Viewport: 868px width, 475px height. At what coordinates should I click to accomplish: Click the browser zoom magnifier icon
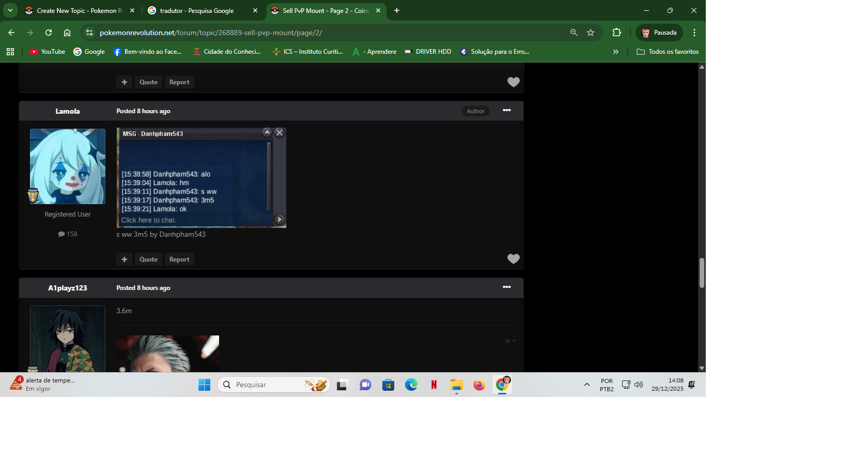574,33
